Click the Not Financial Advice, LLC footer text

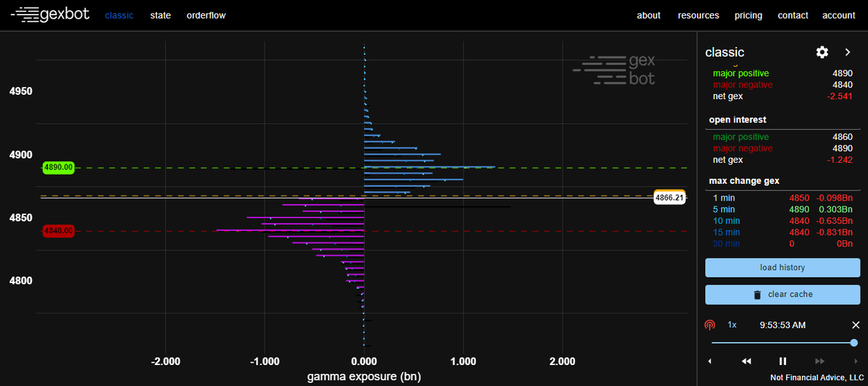[817, 378]
